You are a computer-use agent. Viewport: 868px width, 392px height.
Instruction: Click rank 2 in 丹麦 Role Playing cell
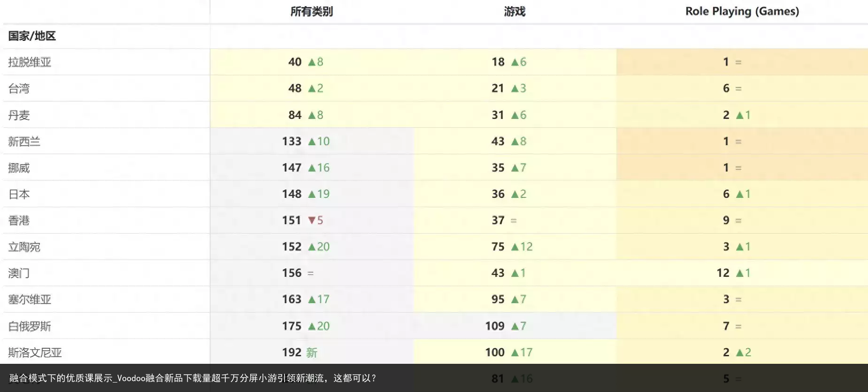[726, 115]
